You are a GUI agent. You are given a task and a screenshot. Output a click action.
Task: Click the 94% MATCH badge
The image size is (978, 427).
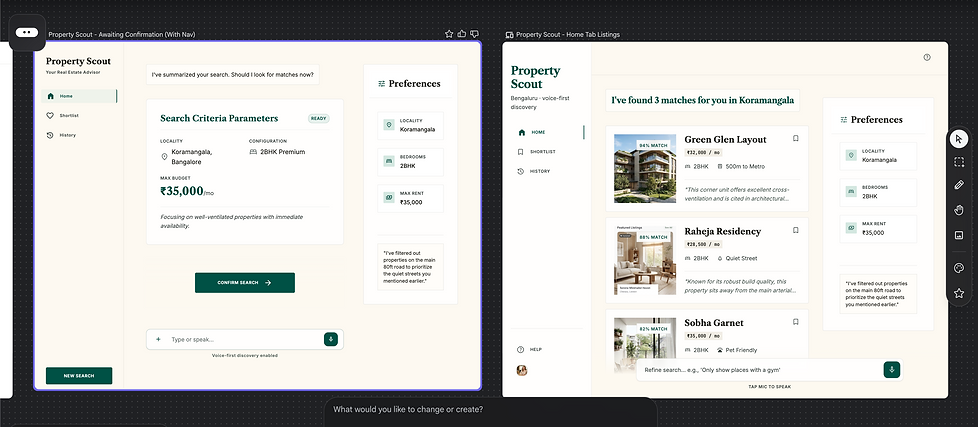coord(652,145)
